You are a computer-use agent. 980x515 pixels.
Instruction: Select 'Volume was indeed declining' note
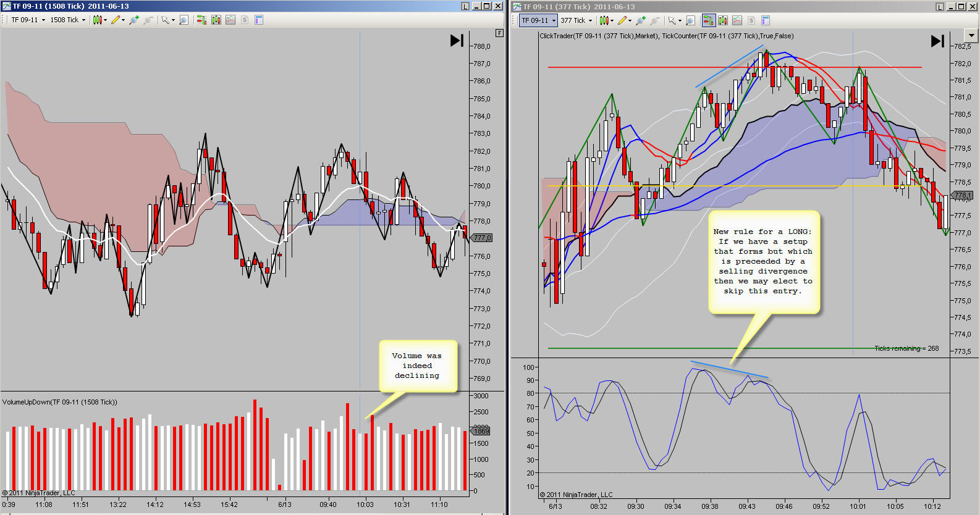tap(417, 366)
